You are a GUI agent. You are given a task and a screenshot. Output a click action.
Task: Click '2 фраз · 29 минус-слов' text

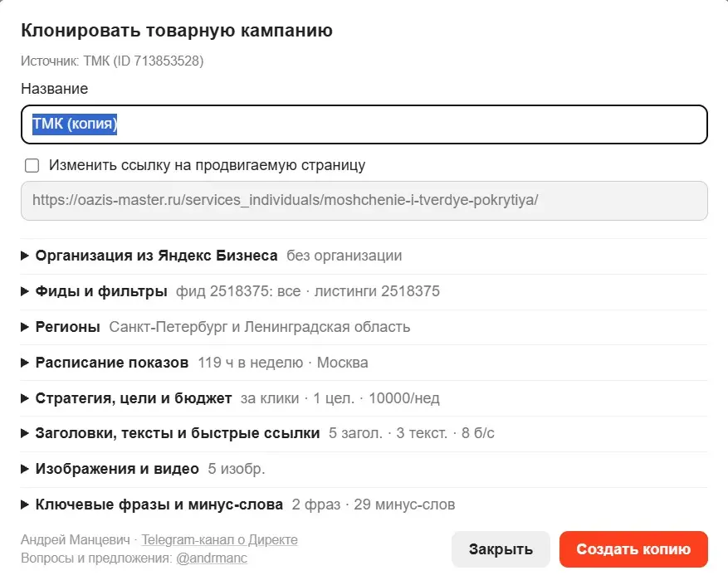374,505
